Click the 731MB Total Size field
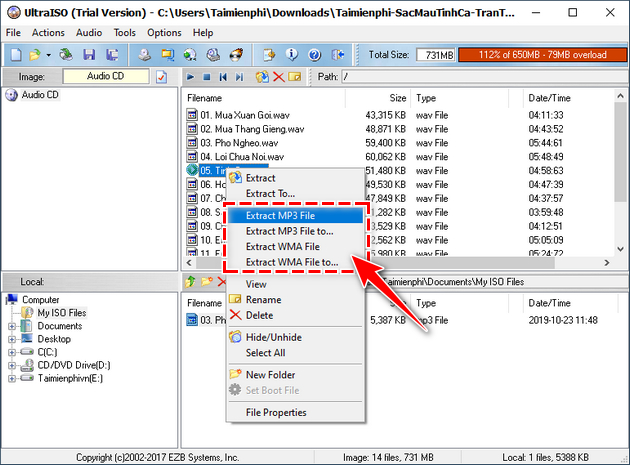 pyautogui.click(x=436, y=55)
